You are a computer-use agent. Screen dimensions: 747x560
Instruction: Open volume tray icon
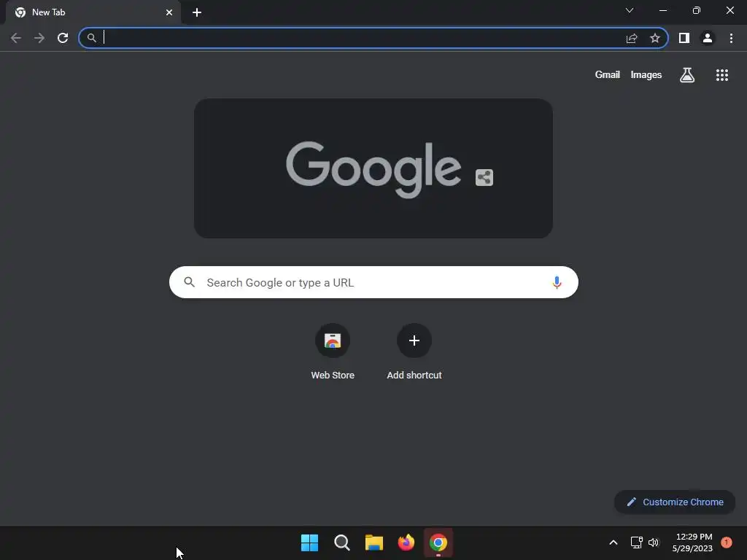pyautogui.click(x=654, y=542)
